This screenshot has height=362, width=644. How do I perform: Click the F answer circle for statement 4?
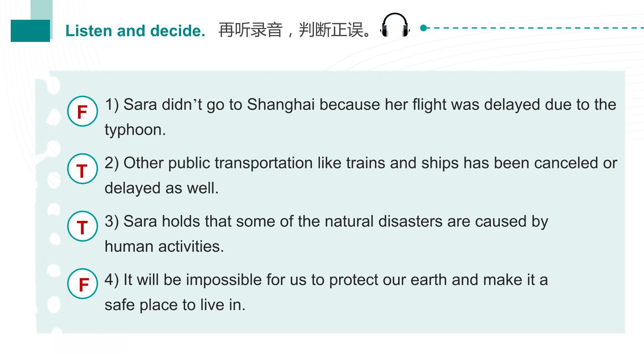pos(83,284)
